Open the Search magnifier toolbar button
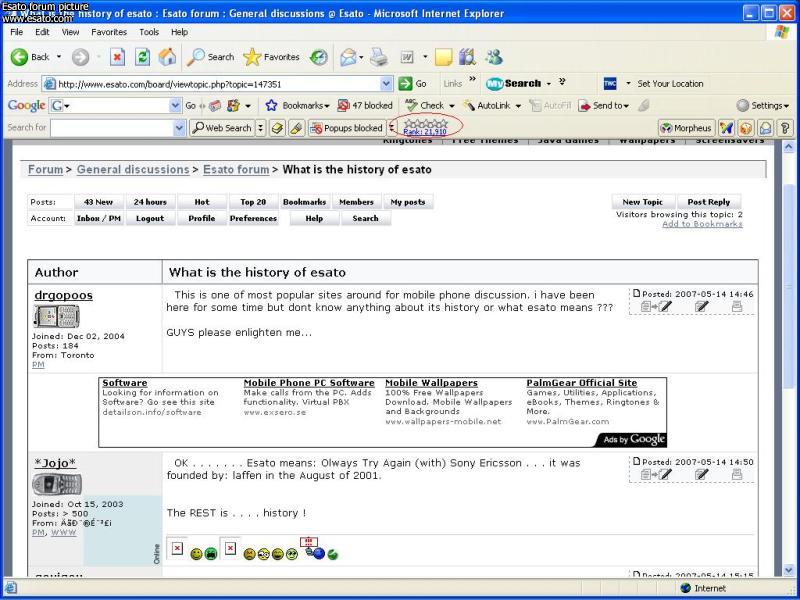Screen dimensions: 800x600 pos(210,57)
